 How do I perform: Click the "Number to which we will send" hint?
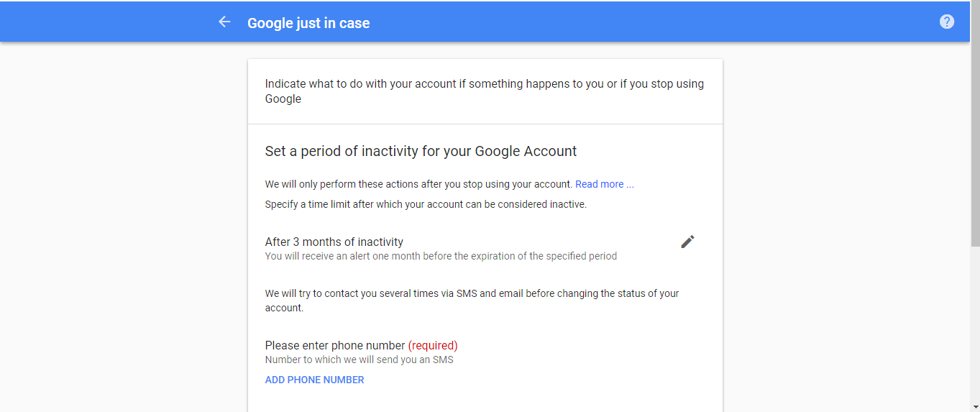359,360
